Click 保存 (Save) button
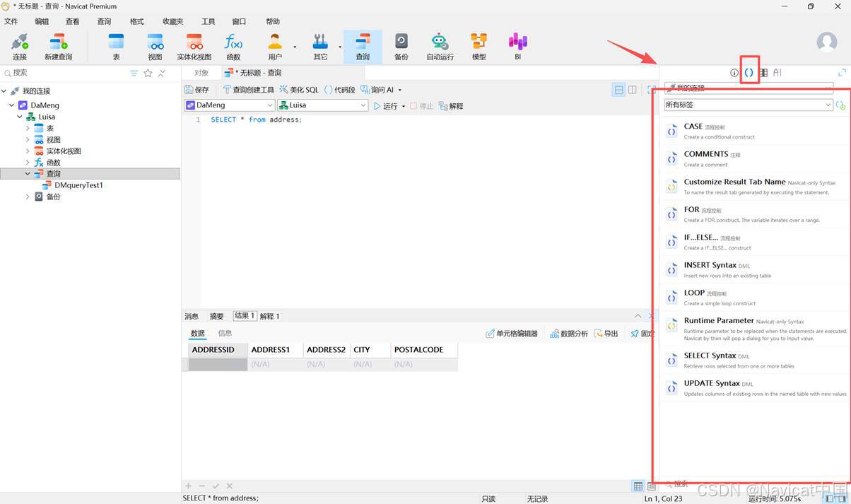The width and height of the screenshot is (851, 504). [196, 90]
